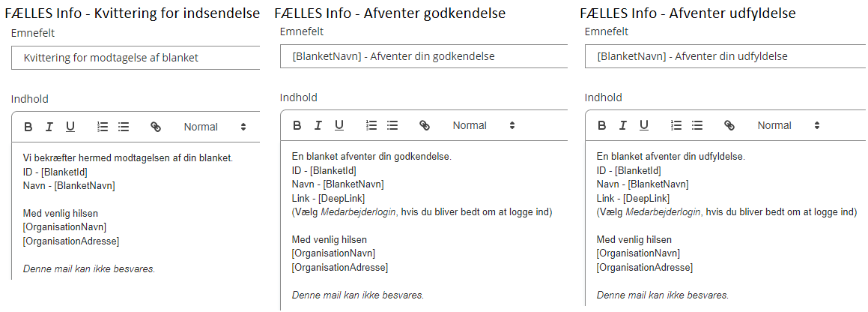Insert link in Afventer godkendelse editor

425,125
